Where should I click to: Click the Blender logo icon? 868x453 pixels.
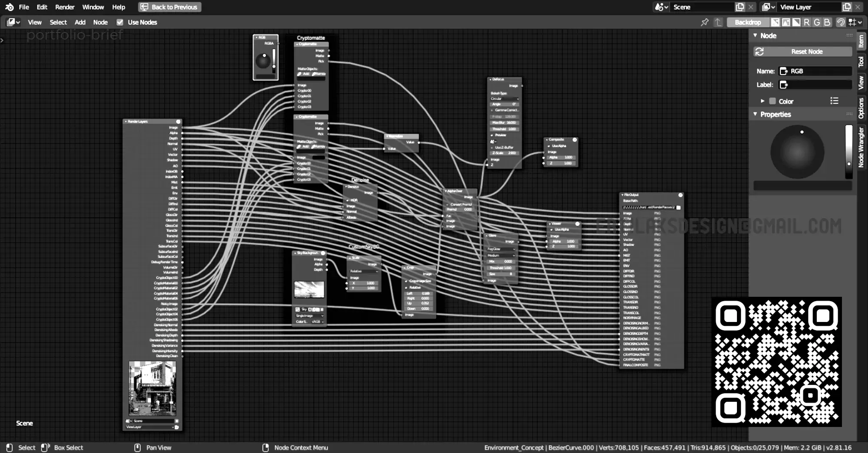click(9, 7)
